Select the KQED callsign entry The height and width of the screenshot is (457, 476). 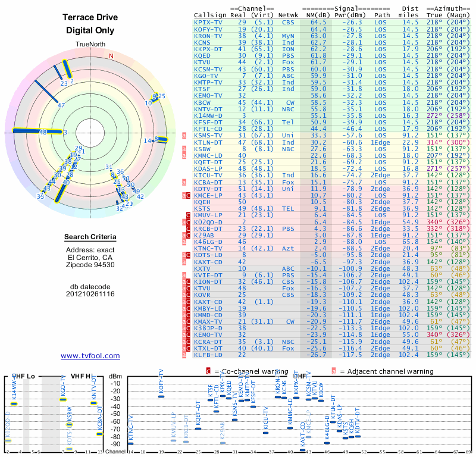pyautogui.click(x=202, y=55)
